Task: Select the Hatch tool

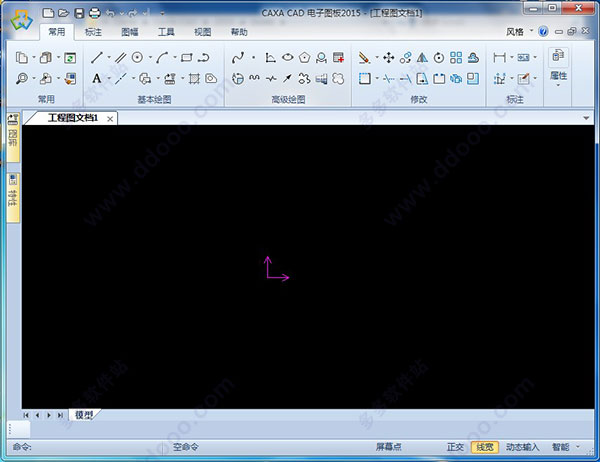Action: pyautogui.click(x=194, y=79)
